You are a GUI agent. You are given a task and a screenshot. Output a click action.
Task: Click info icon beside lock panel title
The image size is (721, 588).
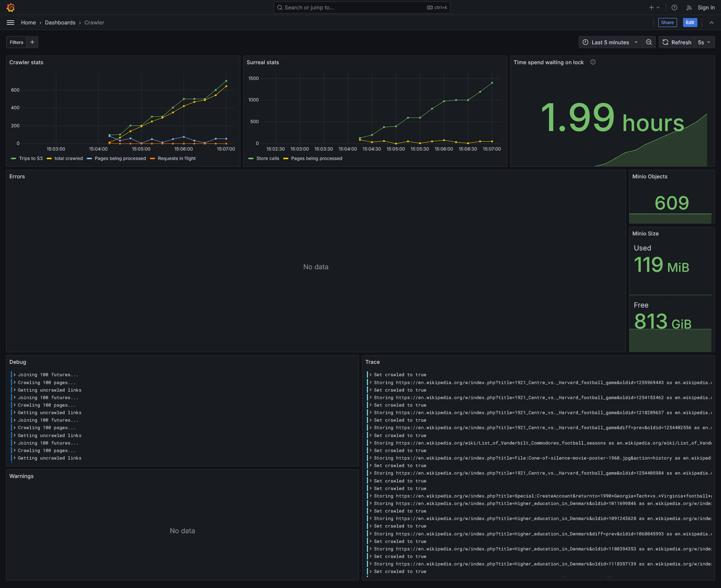593,62
